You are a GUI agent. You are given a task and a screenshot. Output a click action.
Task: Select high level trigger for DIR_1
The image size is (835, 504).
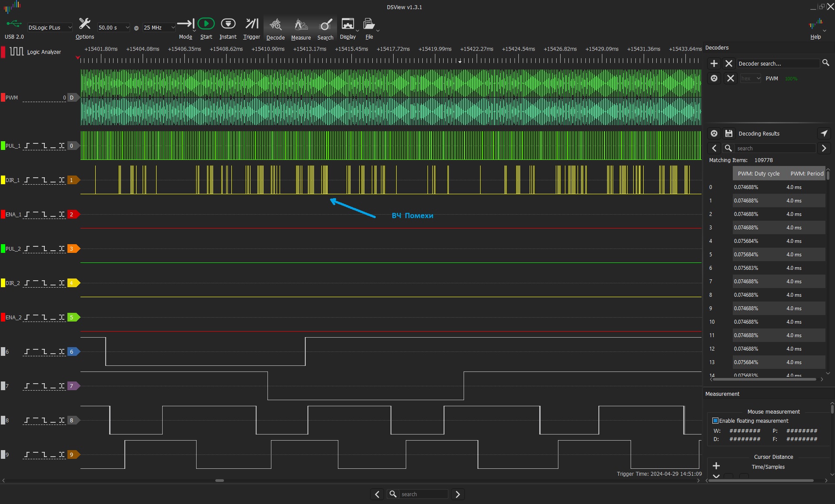tap(36, 180)
